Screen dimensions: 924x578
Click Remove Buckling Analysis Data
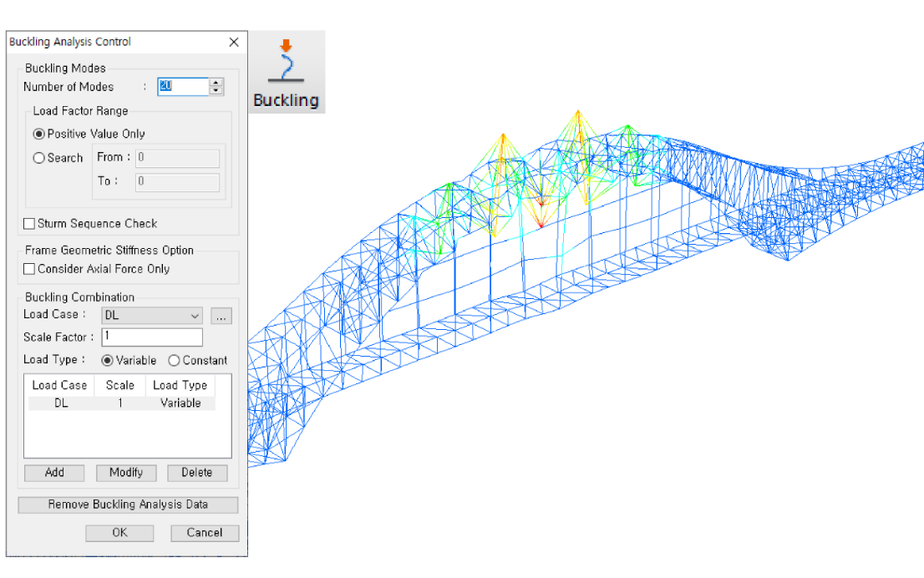click(x=128, y=504)
